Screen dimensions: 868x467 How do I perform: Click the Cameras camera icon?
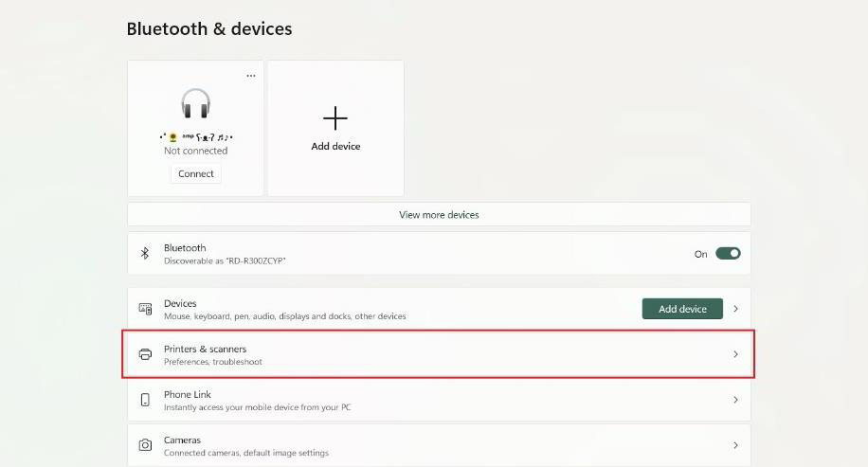tap(145, 445)
